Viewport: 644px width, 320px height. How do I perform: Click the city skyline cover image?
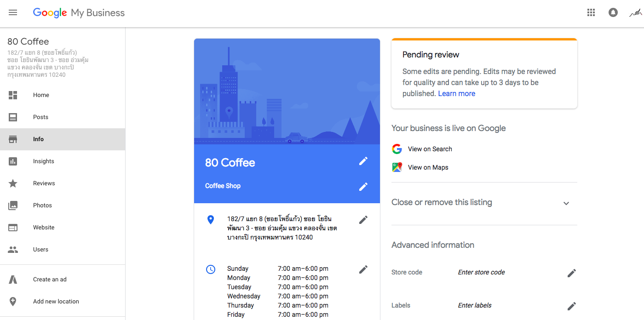click(287, 91)
